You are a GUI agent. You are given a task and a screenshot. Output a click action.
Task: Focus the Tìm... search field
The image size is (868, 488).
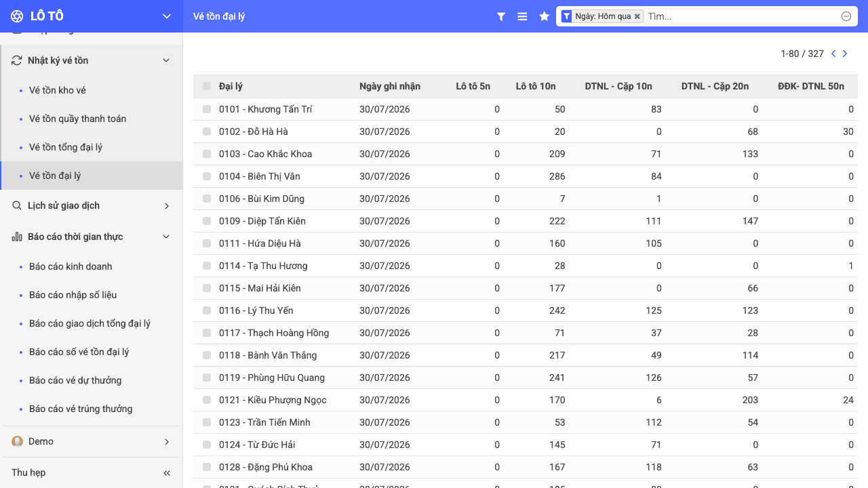(x=741, y=16)
